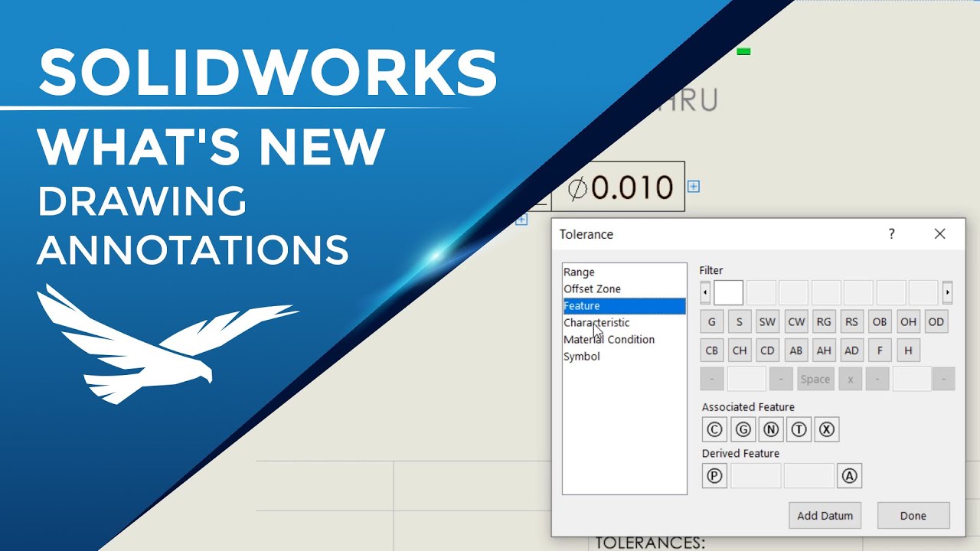Insert the AB feature symbol
This screenshot has height=551, width=980.
coord(796,350)
